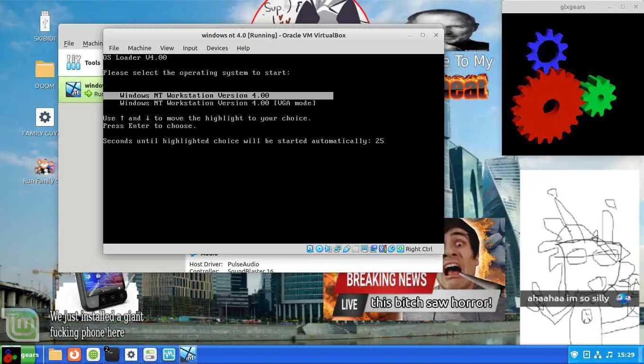Click the 15:29 clock in the panel
The image size is (644, 364).
[626, 355]
